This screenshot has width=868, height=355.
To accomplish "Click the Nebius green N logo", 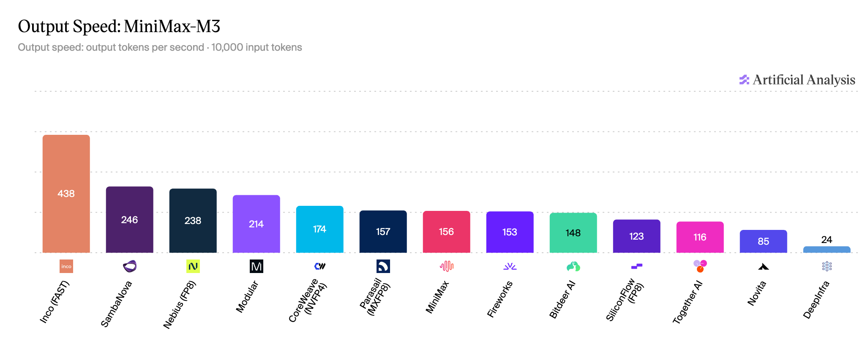I will pyautogui.click(x=193, y=266).
